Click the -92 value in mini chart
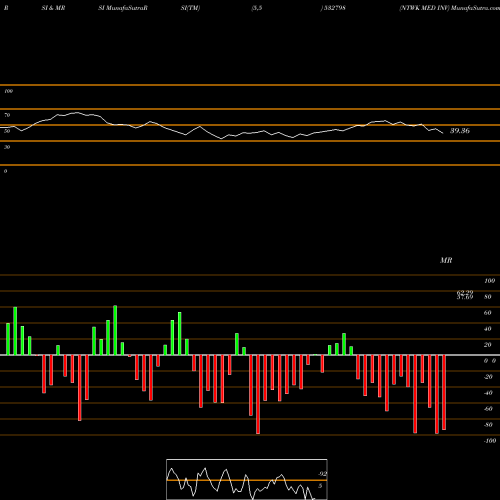This screenshot has width=500, height=500. tap(322, 474)
